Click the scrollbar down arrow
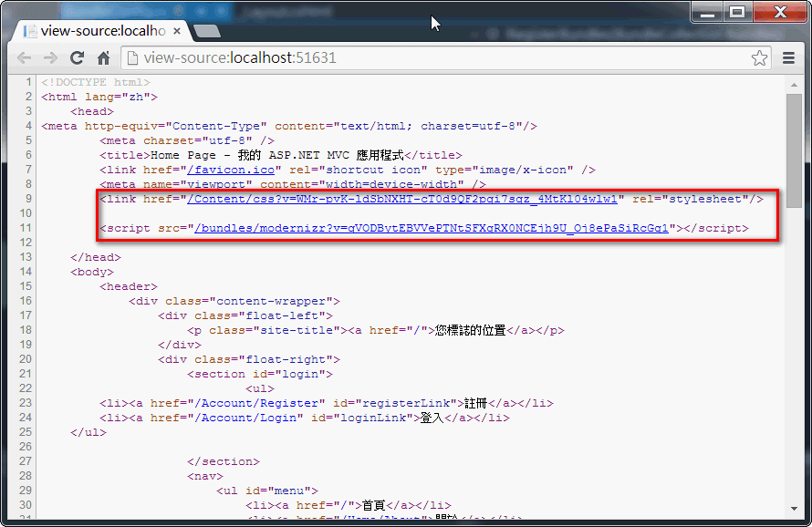This screenshot has height=527, width=812. pyautogui.click(x=794, y=509)
